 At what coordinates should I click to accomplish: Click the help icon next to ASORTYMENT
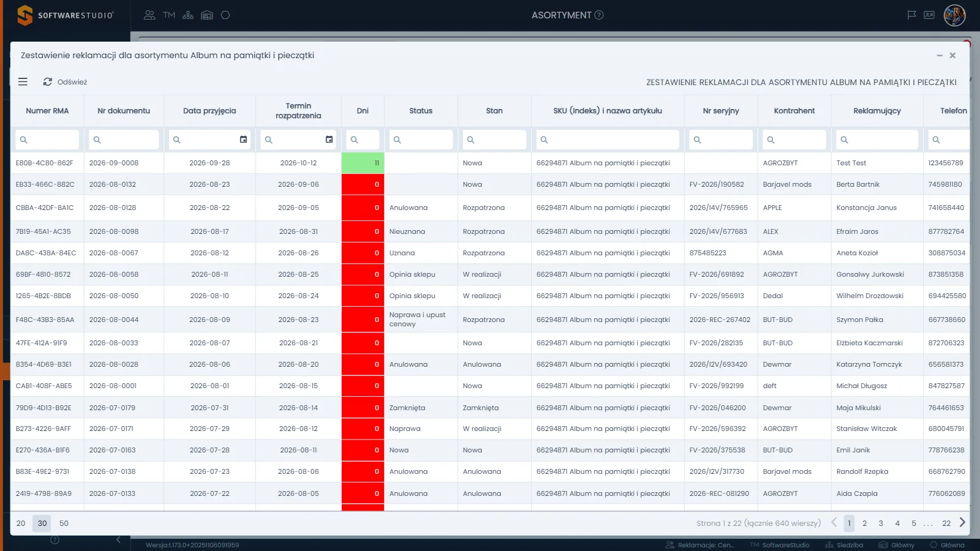point(599,15)
